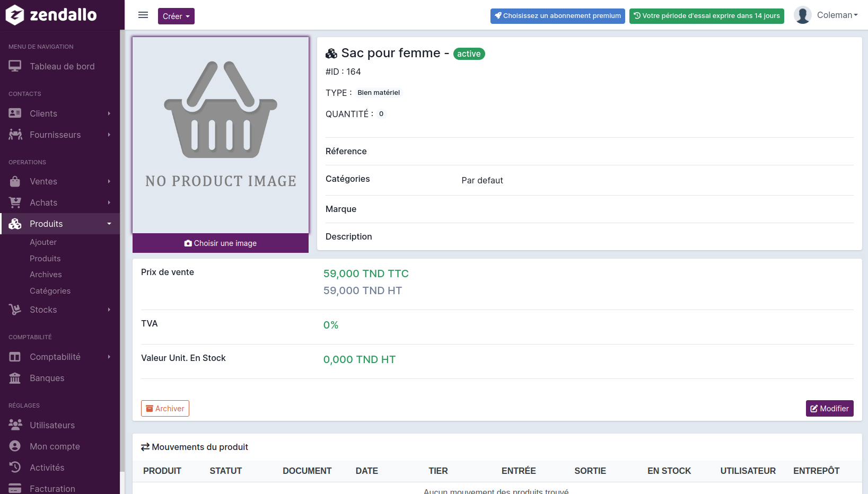The height and width of the screenshot is (494, 868).
Task: Click the Achats cart icon
Action: click(x=15, y=202)
